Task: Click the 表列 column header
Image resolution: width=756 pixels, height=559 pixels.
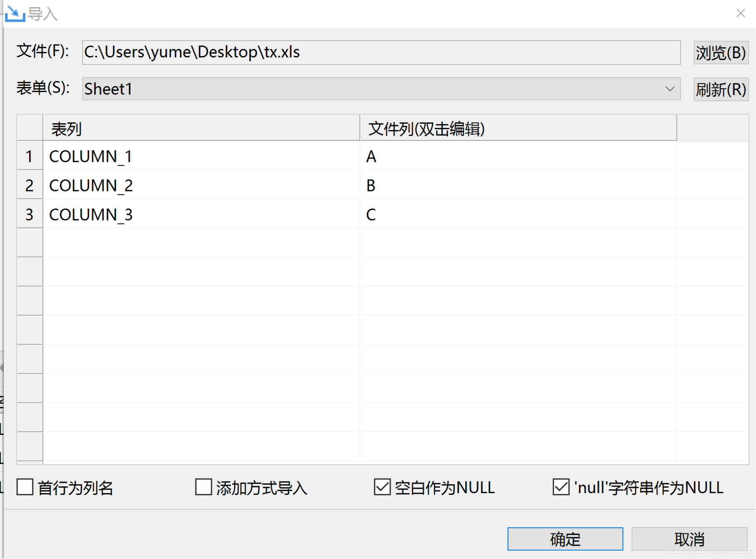Action: click(x=201, y=129)
